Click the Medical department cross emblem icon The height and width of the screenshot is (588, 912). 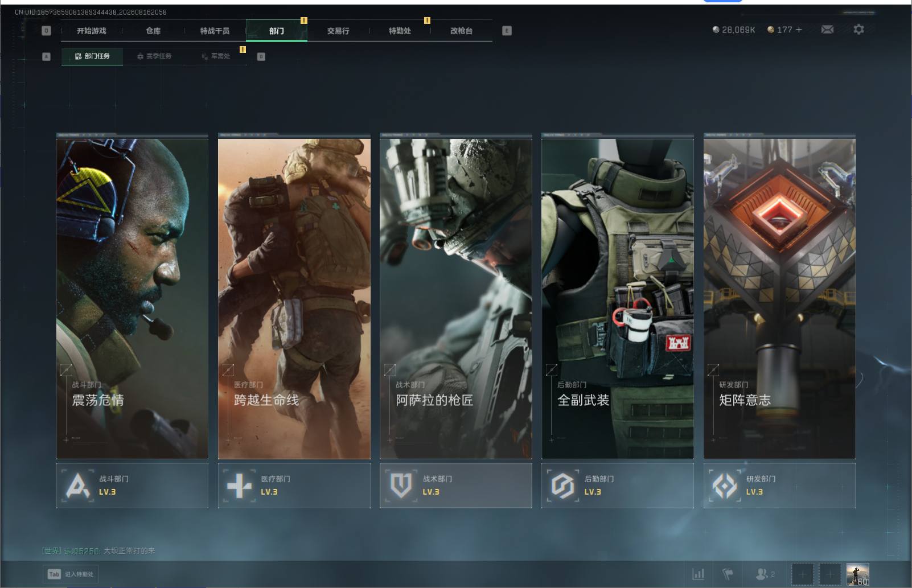coord(239,486)
